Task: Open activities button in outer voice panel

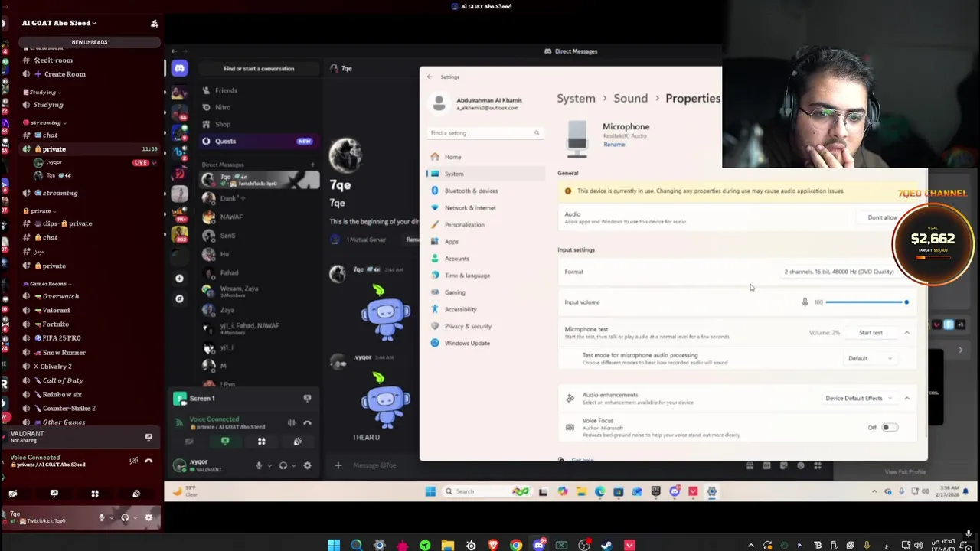Action: click(95, 494)
